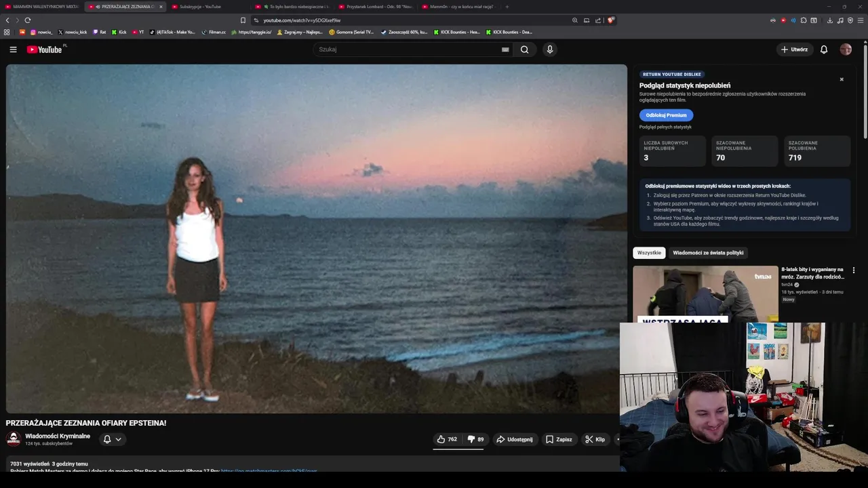Open more options for the tvn24 video
The image size is (868, 488).
pos(854,270)
